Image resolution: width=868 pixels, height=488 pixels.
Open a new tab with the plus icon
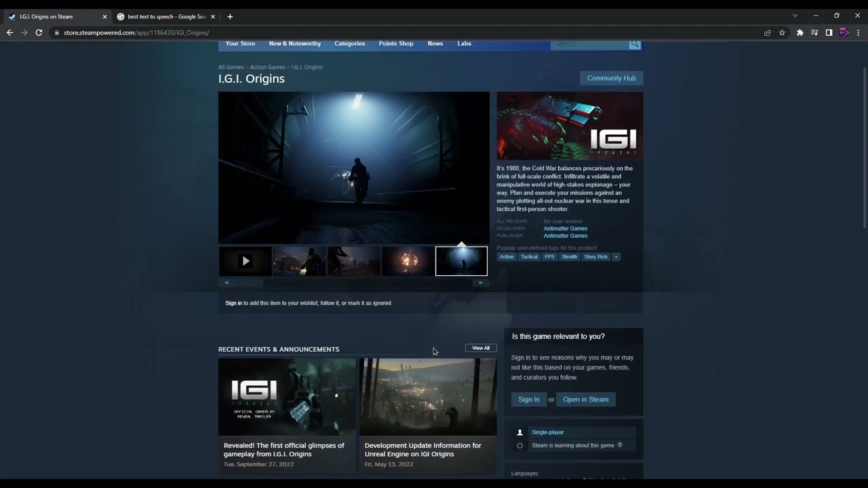pyautogui.click(x=230, y=16)
